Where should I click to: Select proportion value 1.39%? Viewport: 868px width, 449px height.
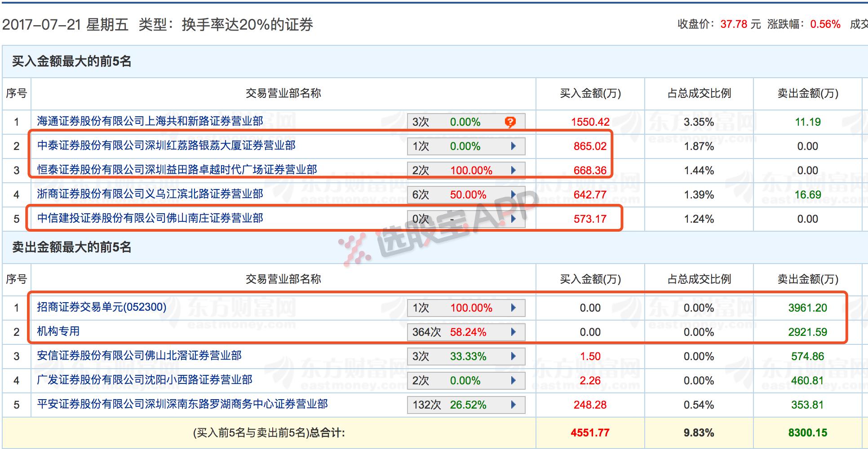[699, 194]
